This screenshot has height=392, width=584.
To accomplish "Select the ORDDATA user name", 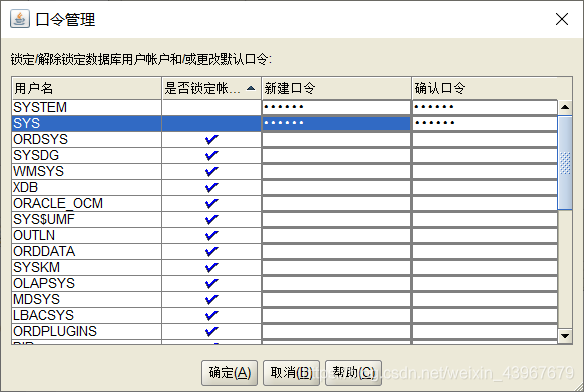I will pos(44,252).
